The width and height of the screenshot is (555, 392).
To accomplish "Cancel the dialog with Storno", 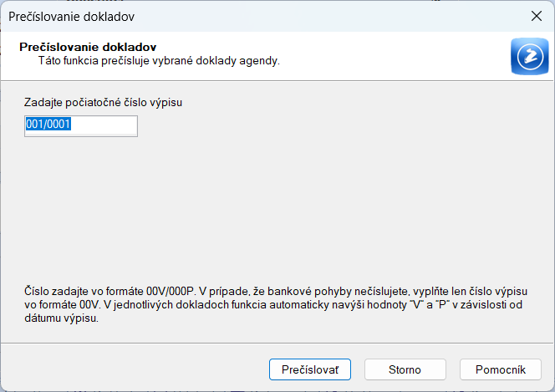I will click(405, 369).
